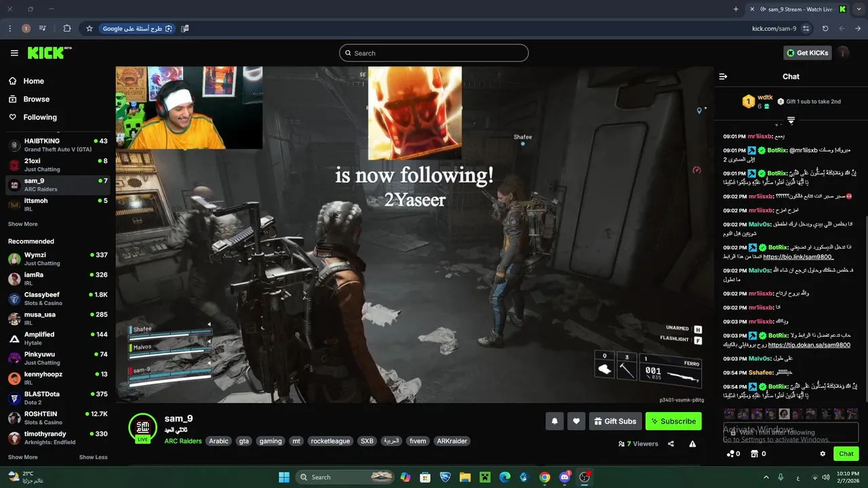Open the tip.dokan.sa/sam9800 chat link

click(x=809, y=345)
